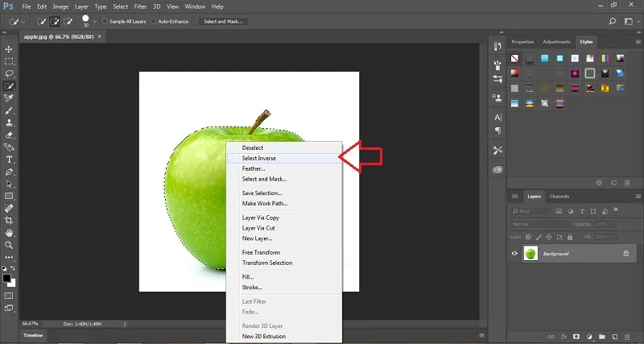
Task: Choose the Horizontal Type tool
Action: tap(9, 160)
